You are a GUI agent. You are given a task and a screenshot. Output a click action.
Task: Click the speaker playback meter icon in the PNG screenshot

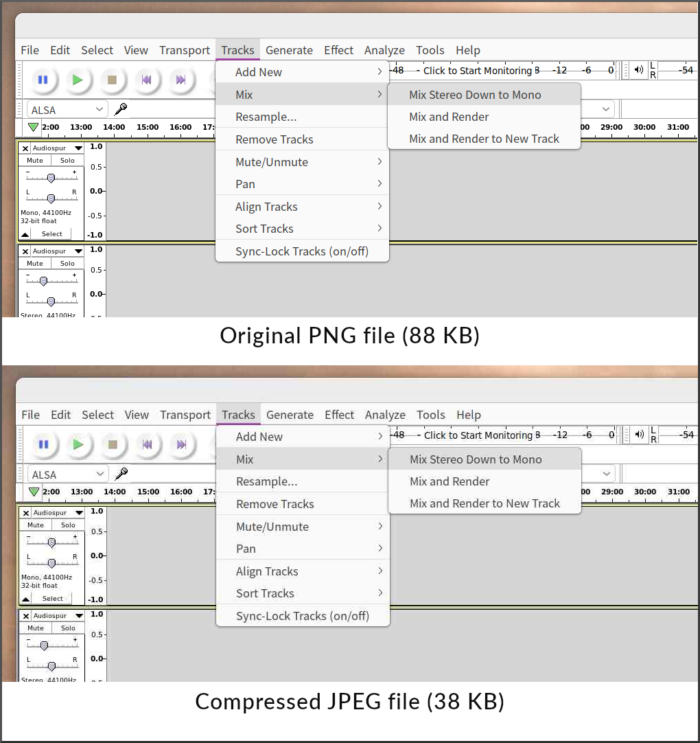pyautogui.click(x=639, y=70)
